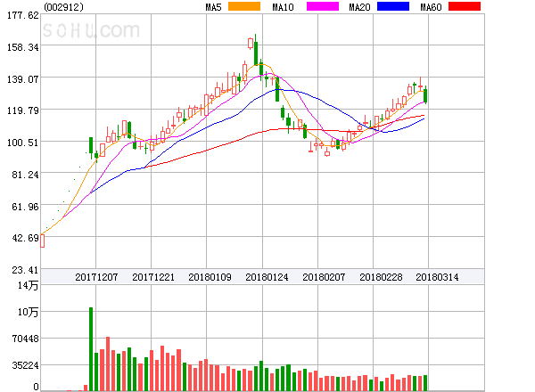Click the 177.62 price axis label
Image resolution: width=535 pixels, height=392 pixels.
pos(23,15)
